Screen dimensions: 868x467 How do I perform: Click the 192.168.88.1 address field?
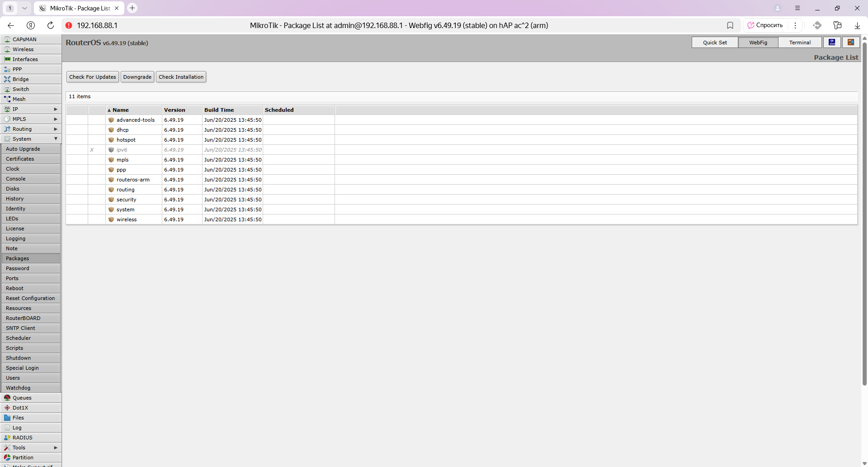pyautogui.click(x=97, y=25)
